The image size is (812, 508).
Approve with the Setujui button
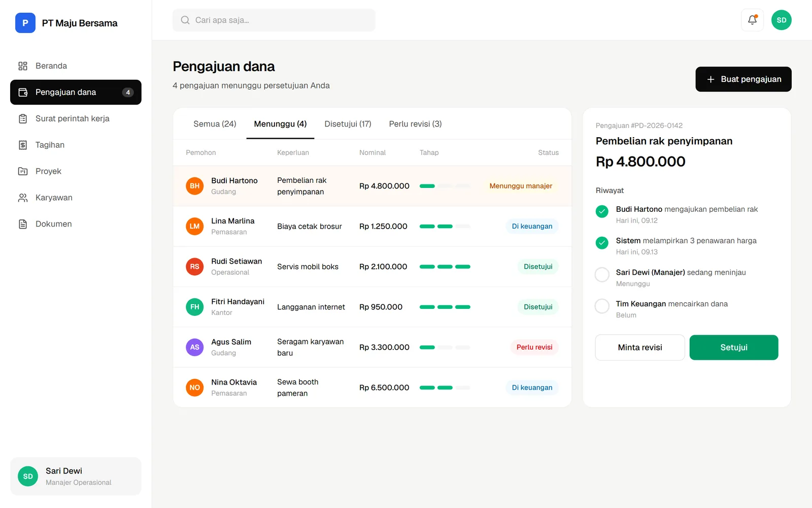[734, 347]
